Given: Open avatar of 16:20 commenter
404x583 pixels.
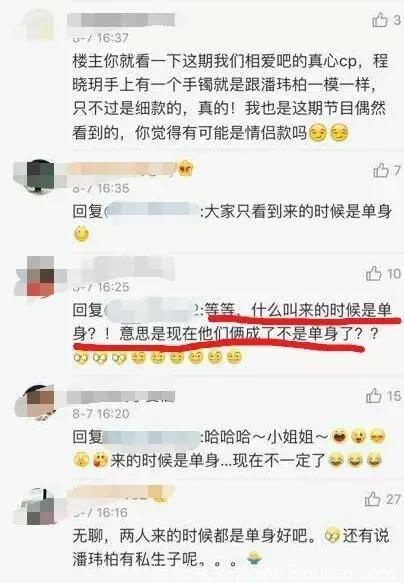Looking at the screenshot, I should (36, 403).
